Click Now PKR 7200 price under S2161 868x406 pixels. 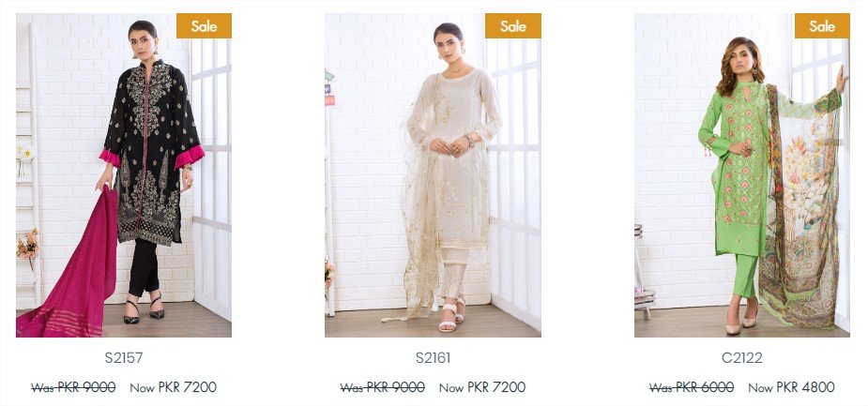tap(482, 387)
